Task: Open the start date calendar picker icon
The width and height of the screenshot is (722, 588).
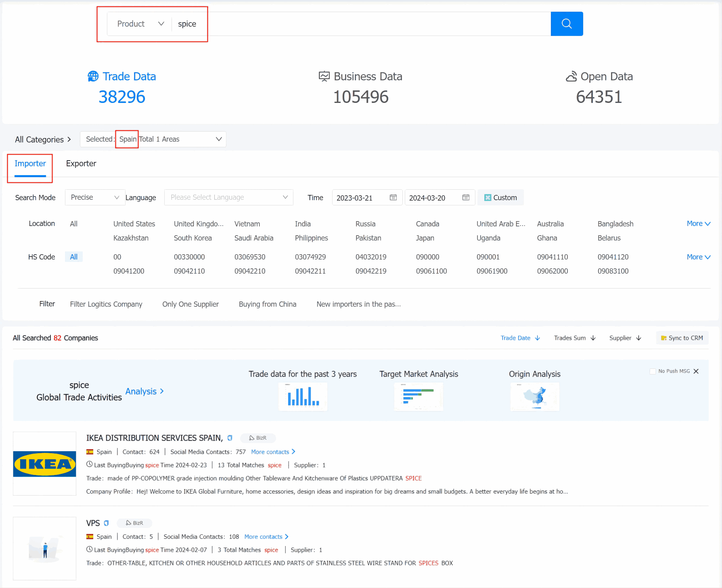Action: 393,197
